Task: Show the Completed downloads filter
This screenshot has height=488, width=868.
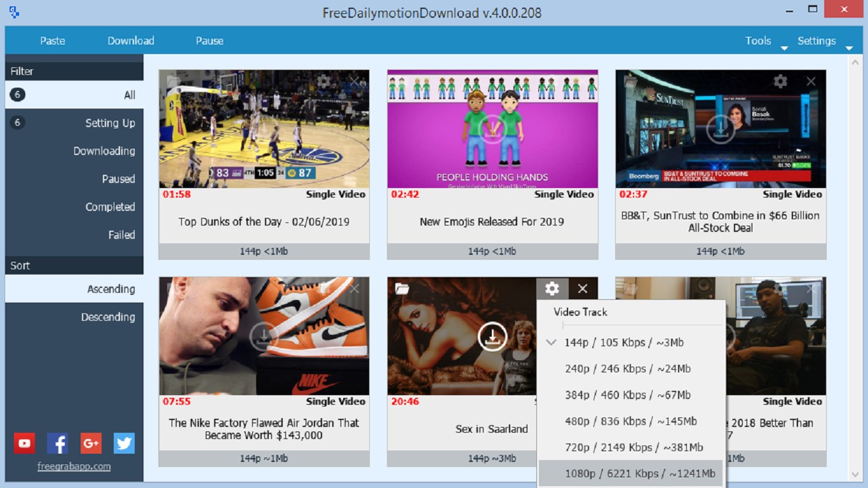Action: coord(74,207)
